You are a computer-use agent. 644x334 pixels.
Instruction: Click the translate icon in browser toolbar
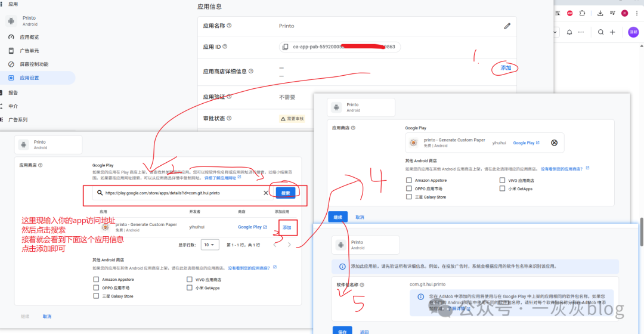[x=558, y=13]
